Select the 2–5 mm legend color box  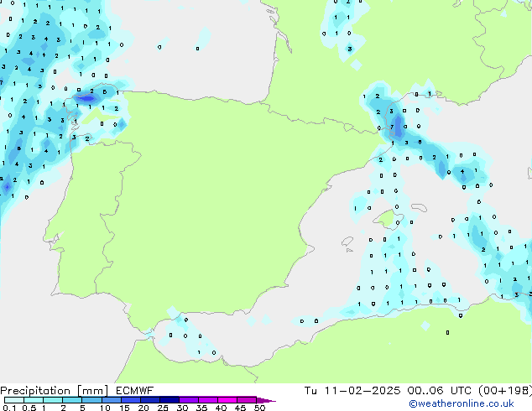tap(72, 400)
